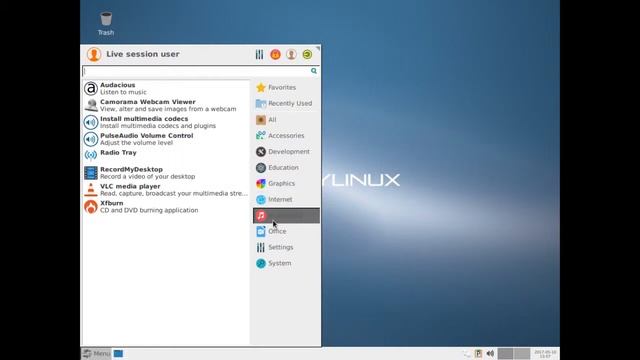
Task: Click 'Record a video of your desktop' text
Action: [x=147, y=177]
